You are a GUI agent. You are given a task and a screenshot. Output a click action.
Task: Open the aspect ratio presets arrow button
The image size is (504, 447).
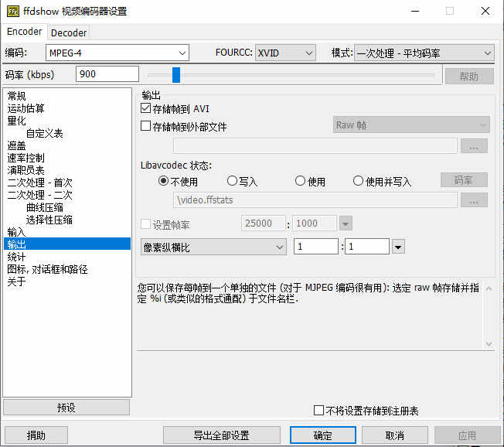[398, 247]
